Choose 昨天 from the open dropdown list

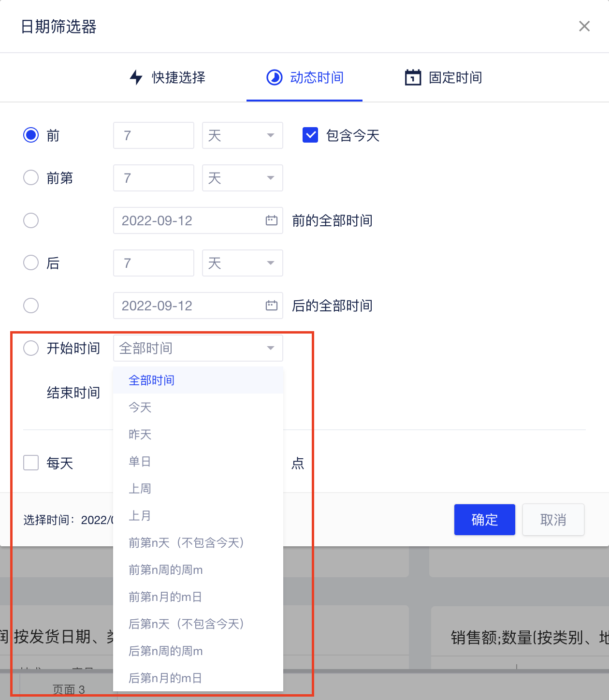pos(140,434)
